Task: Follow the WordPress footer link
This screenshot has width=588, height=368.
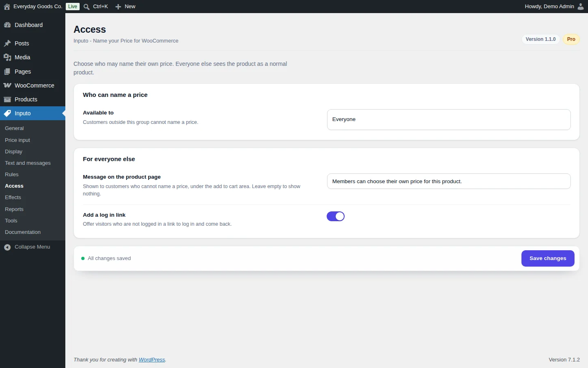Action: pyautogui.click(x=152, y=360)
